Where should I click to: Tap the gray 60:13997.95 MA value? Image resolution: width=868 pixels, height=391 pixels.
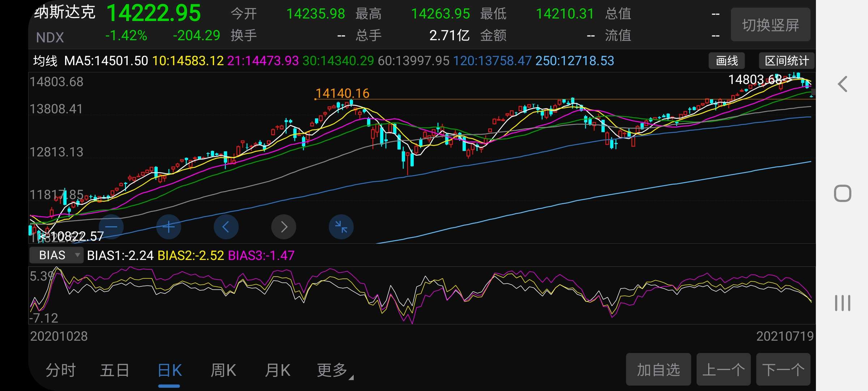click(414, 60)
